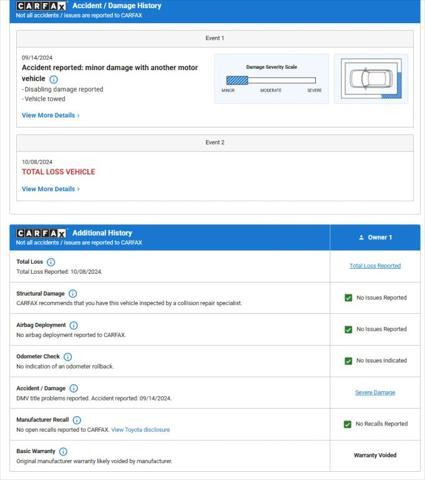Click the vehicle damage location diagram

(371, 79)
